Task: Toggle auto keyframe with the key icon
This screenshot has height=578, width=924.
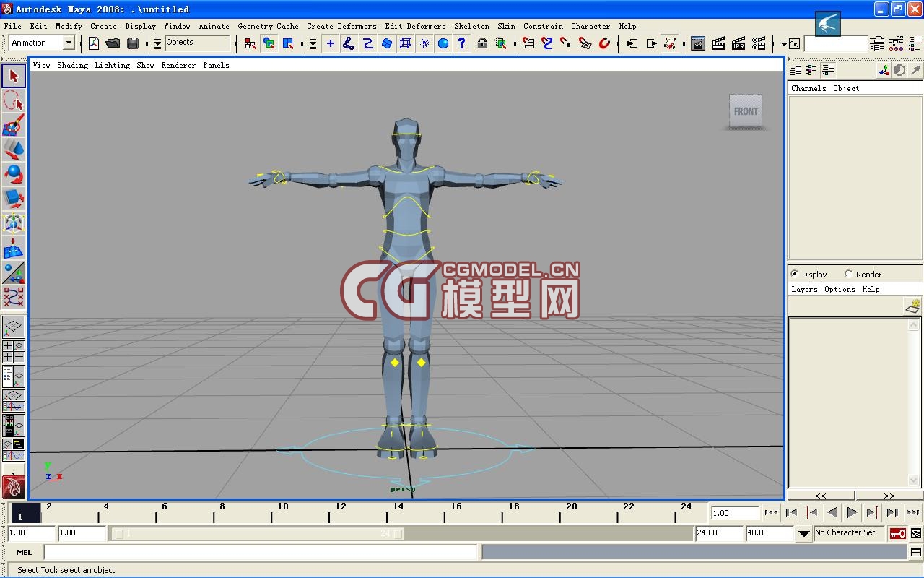Action: [x=899, y=533]
